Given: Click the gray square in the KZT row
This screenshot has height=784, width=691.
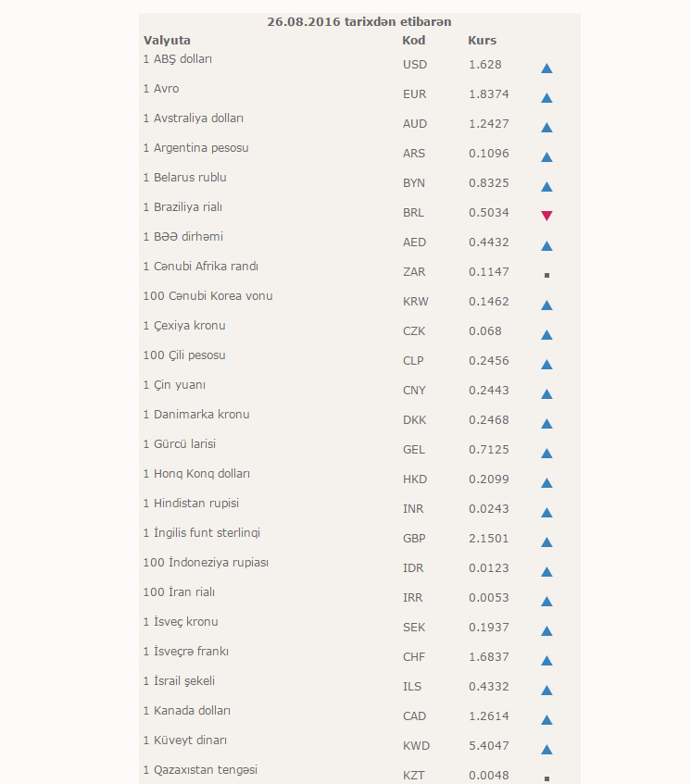Looking at the screenshot, I should point(547,778).
